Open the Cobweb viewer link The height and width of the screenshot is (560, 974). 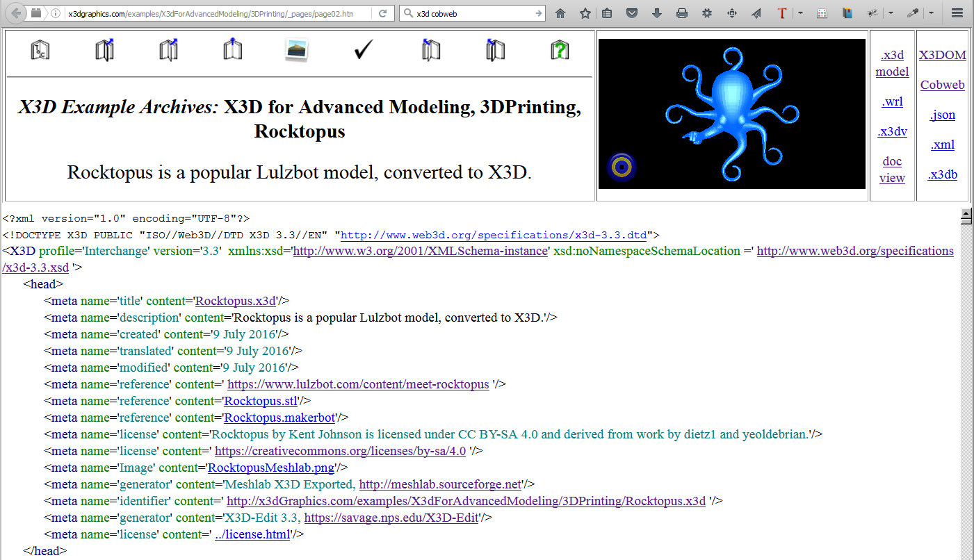coord(942,85)
